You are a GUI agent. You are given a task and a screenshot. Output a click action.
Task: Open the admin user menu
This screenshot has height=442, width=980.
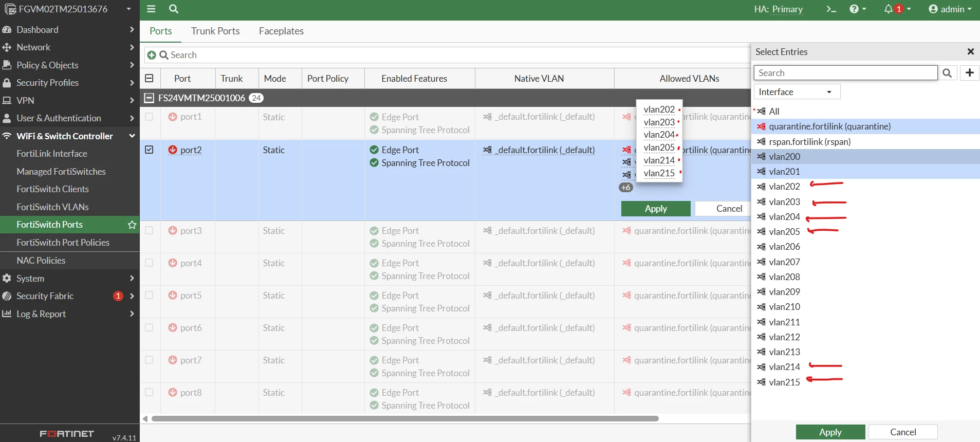(950, 9)
